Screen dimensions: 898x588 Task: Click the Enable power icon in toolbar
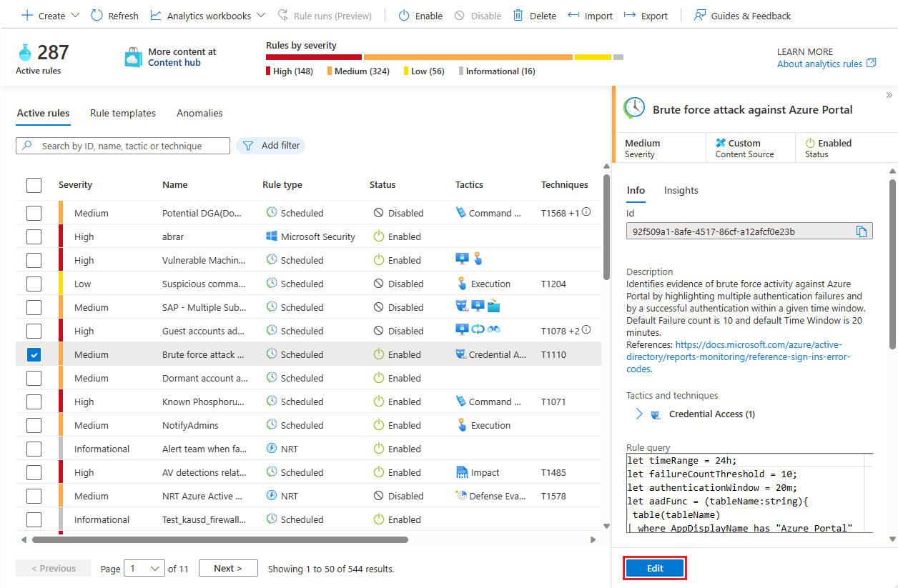point(404,15)
